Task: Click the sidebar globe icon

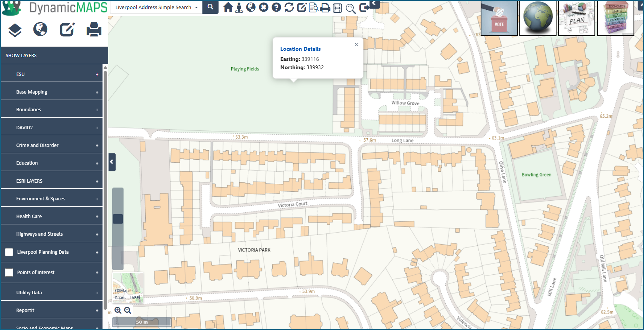Action: click(40, 29)
